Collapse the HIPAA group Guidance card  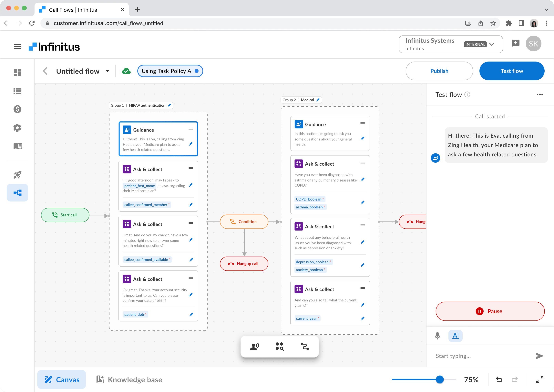tap(191, 129)
